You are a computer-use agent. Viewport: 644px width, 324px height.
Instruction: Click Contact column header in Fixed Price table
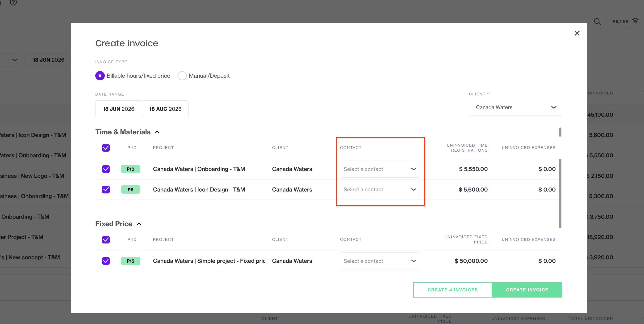[351, 239]
